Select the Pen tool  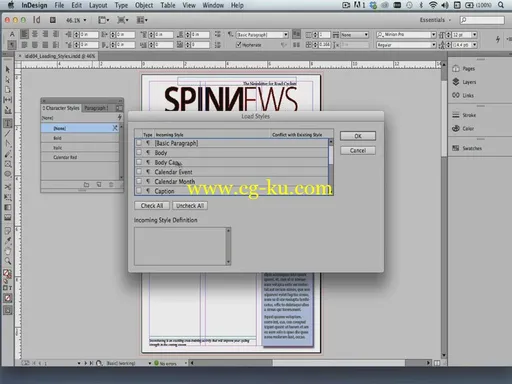point(8,144)
